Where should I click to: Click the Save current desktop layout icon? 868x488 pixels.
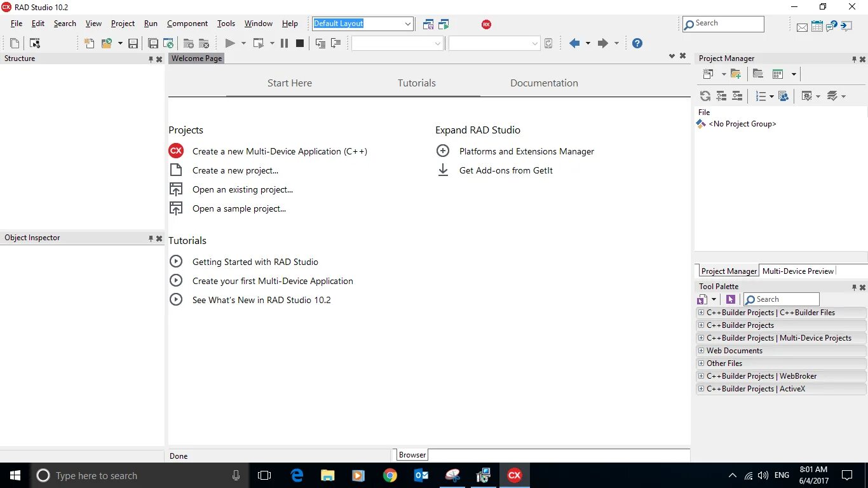(428, 24)
